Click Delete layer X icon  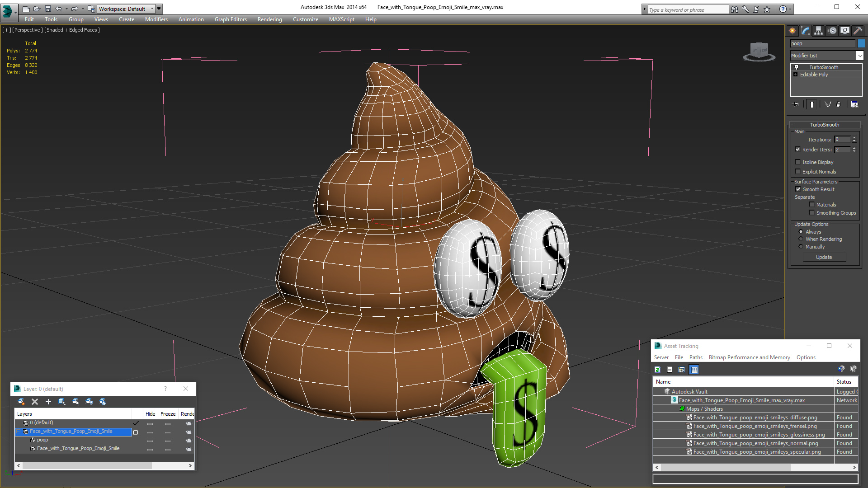point(35,402)
